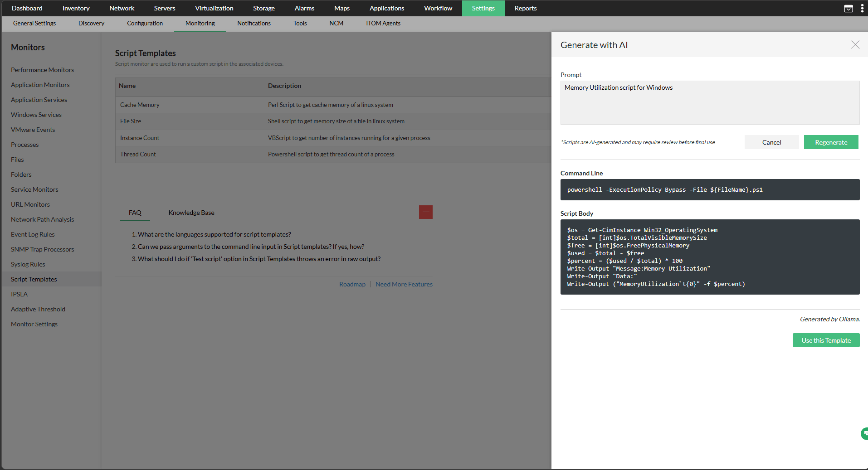The height and width of the screenshot is (470, 868).
Task: Switch to NCM tab
Action: pos(336,23)
